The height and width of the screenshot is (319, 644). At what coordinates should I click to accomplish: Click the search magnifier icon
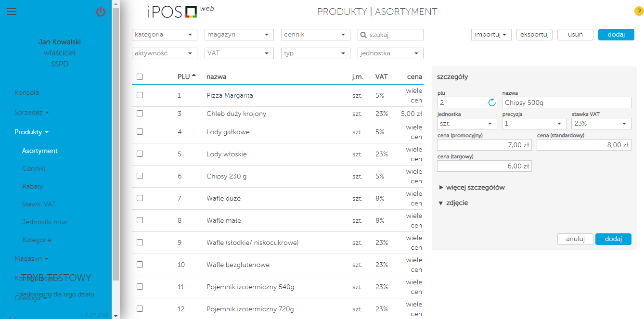tap(364, 35)
